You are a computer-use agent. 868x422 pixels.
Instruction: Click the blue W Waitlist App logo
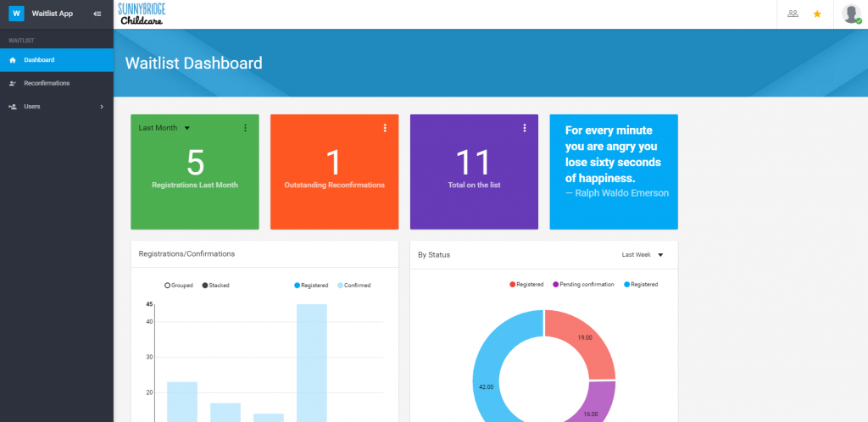(16, 14)
